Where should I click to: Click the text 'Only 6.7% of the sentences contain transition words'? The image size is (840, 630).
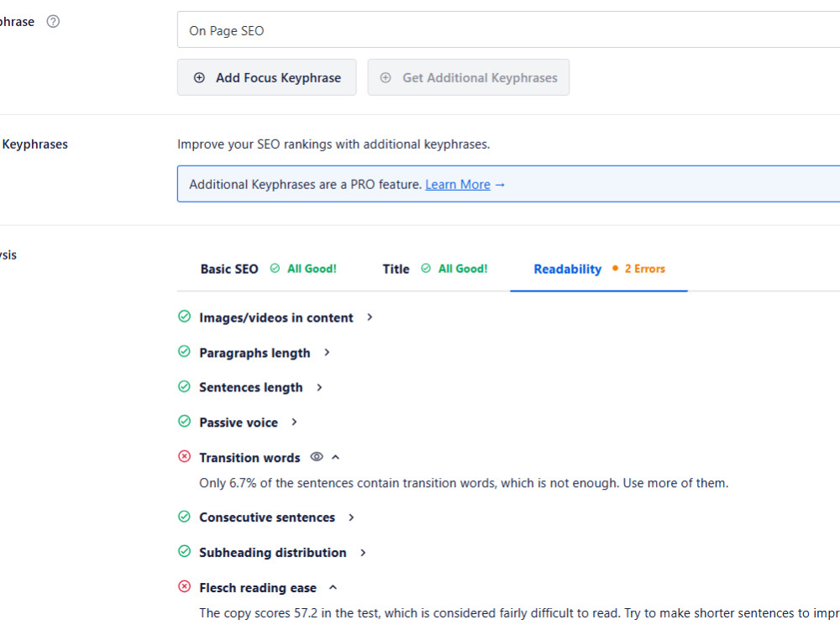349,483
